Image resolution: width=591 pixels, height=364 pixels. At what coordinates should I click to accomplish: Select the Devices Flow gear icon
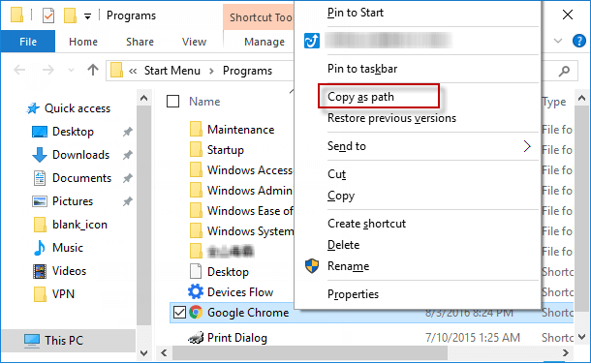pyautogui.click(x=196, y=291)
